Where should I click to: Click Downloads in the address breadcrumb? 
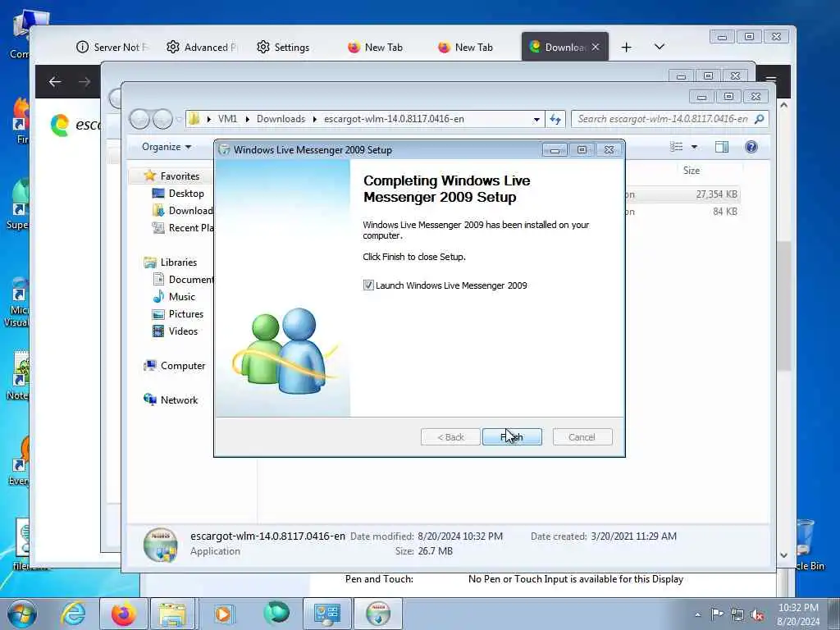pos(281,119)
